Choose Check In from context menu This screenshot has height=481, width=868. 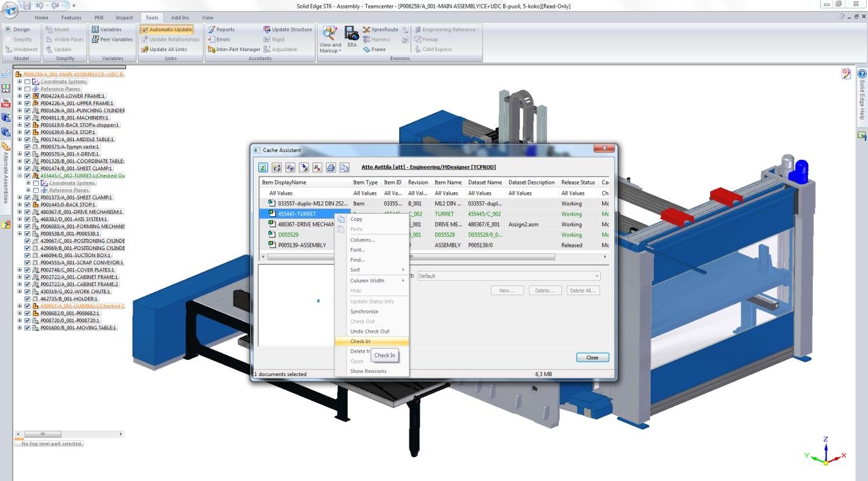[x=371, y=341]
